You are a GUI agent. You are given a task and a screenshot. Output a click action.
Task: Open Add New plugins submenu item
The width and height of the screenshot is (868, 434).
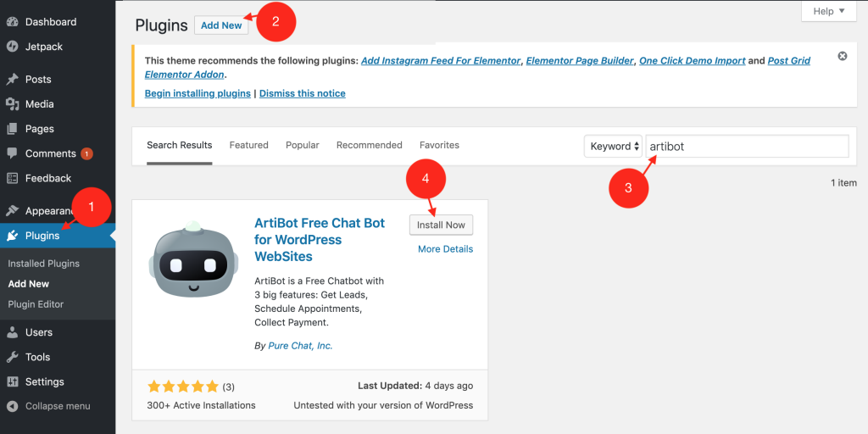(29, 284)
